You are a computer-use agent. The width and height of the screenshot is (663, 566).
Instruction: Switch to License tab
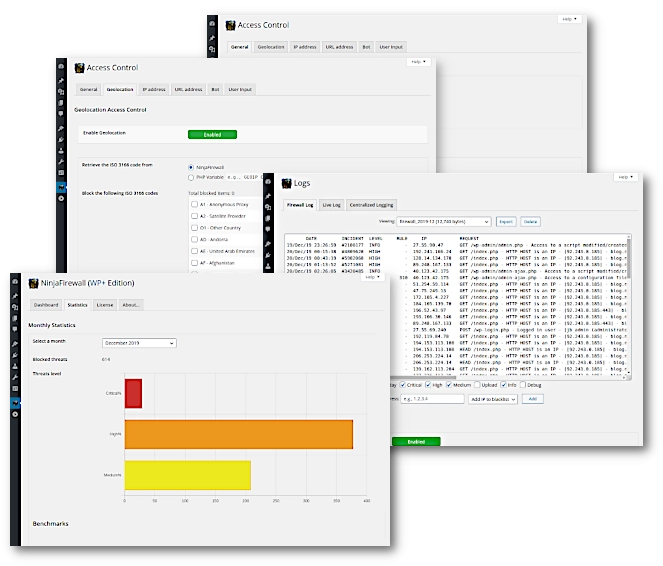[105, 305]
